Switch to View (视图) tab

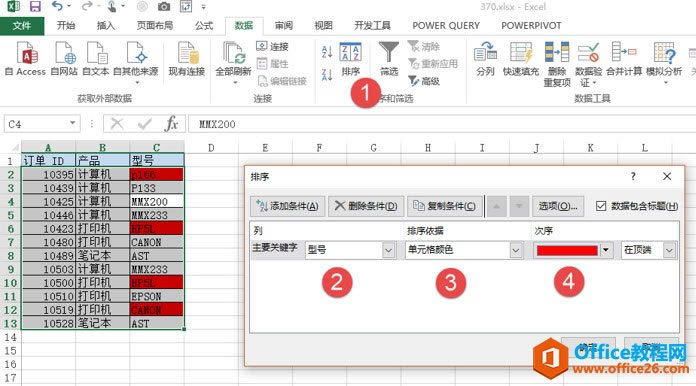pyautogui.click(x=324, y=26)
